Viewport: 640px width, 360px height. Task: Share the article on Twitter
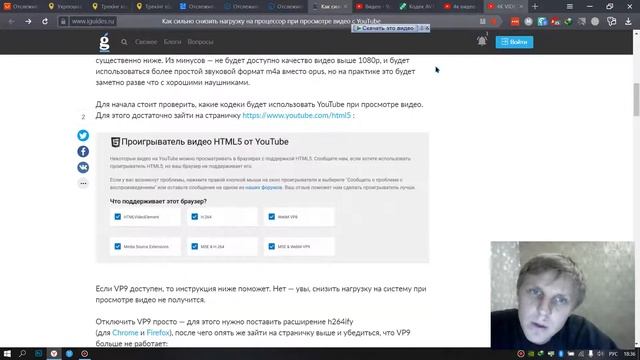click(83, 136)
